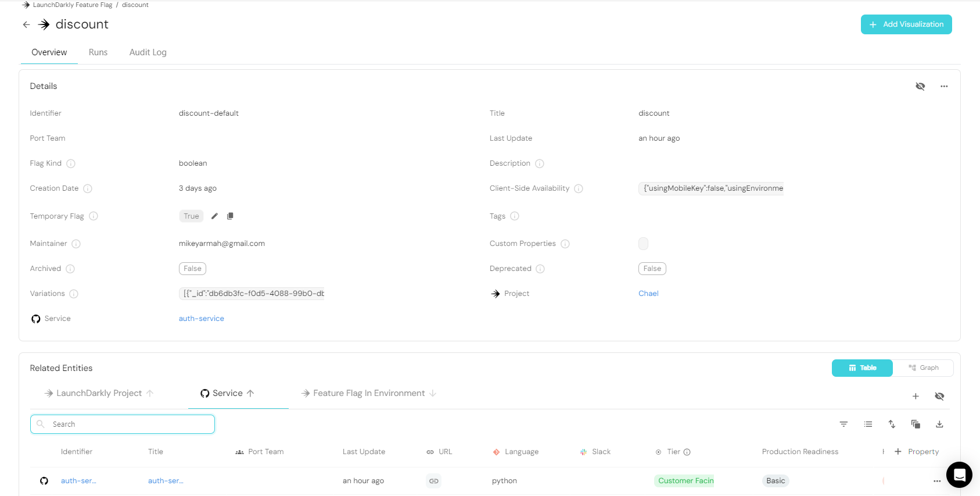Open the group-by list icon

[868, 424]
